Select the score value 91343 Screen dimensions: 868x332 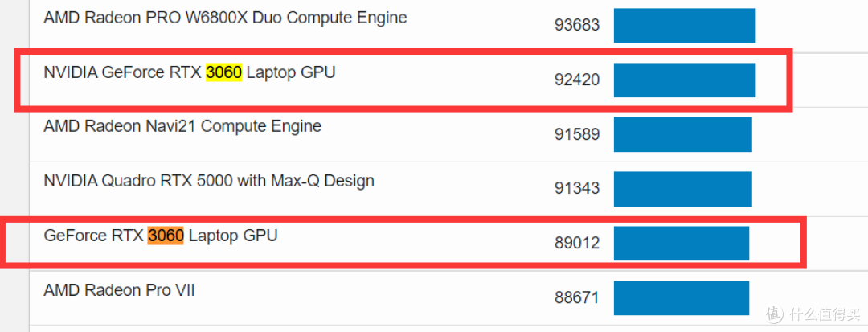577,189
